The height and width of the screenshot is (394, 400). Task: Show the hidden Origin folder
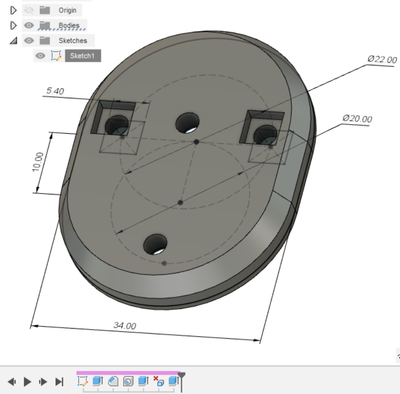(29, 10)
